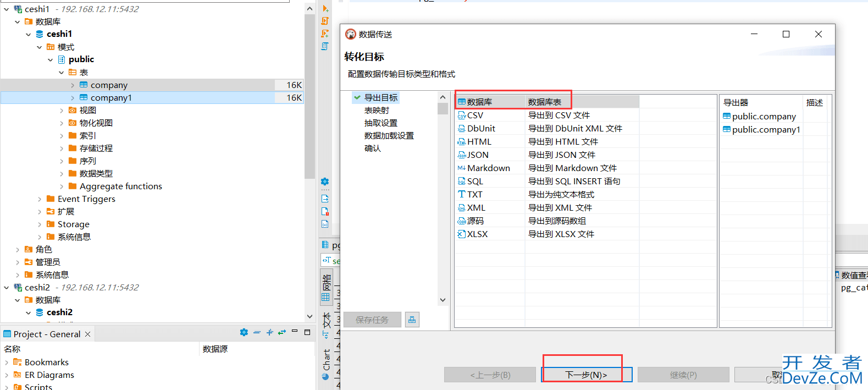Image resolution: width=868 pixels, height=390 pixels.
Task: Open Project panel configure gear icon
Action: [x=244, y=332]
